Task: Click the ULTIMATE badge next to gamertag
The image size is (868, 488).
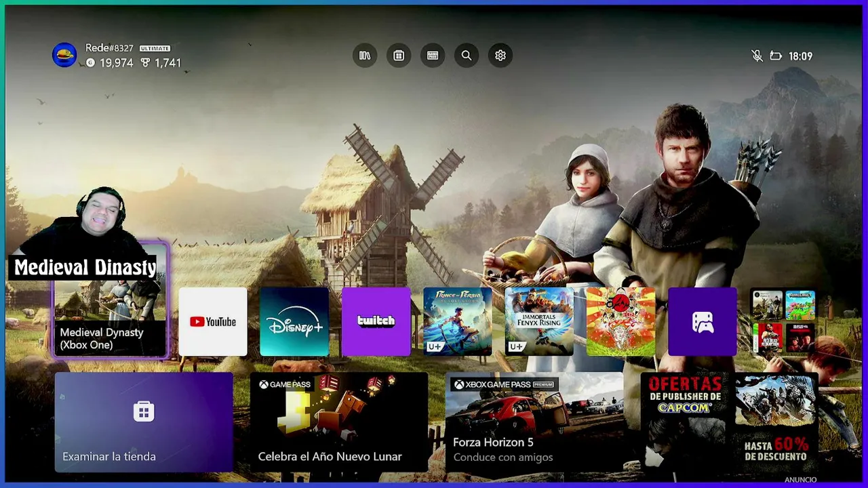Action: pyautogui.click(x=155, y=49)
